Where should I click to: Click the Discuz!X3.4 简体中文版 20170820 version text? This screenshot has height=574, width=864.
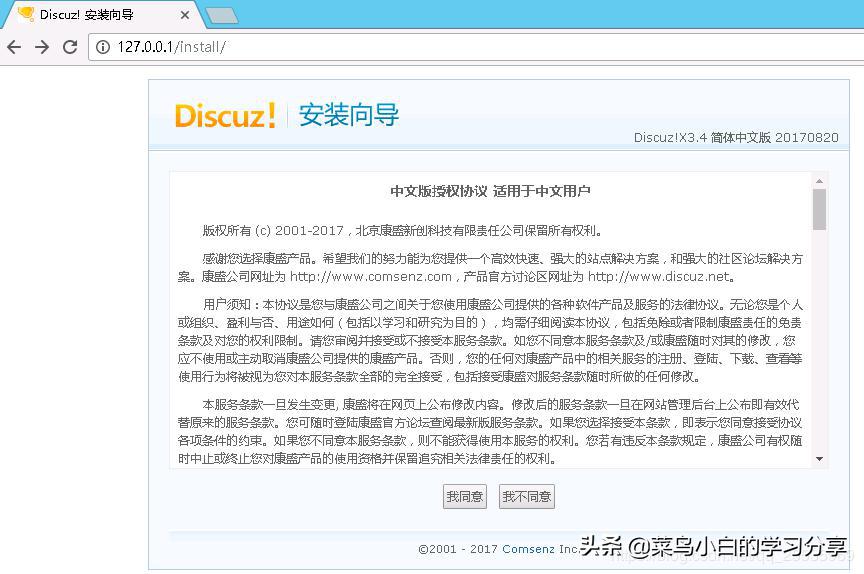point(736,137)
